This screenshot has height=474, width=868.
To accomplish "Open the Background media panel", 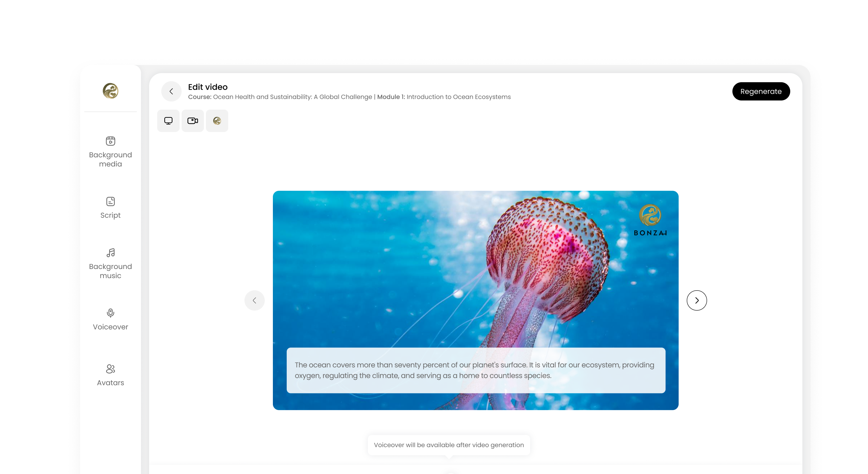I will pos(110,152).
